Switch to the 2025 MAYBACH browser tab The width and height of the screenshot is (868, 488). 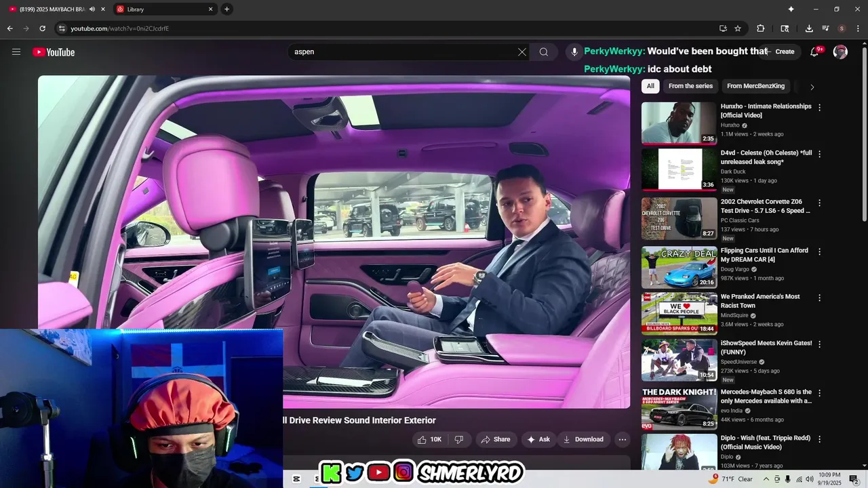coord(56,9)
